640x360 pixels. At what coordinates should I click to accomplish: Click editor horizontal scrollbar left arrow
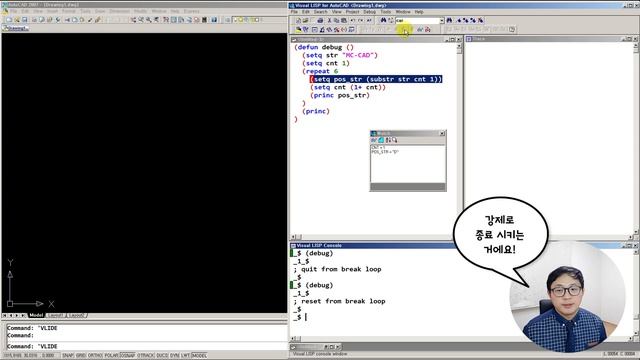[293, 237]
